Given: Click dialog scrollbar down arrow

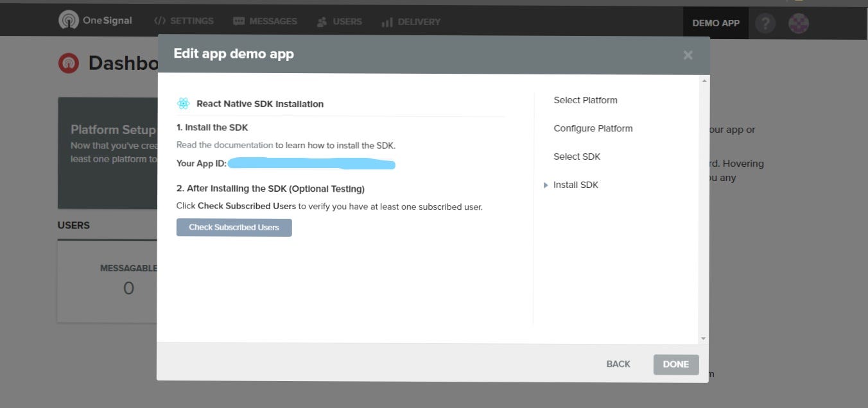Looking at the screenshot, I should 704,338.
